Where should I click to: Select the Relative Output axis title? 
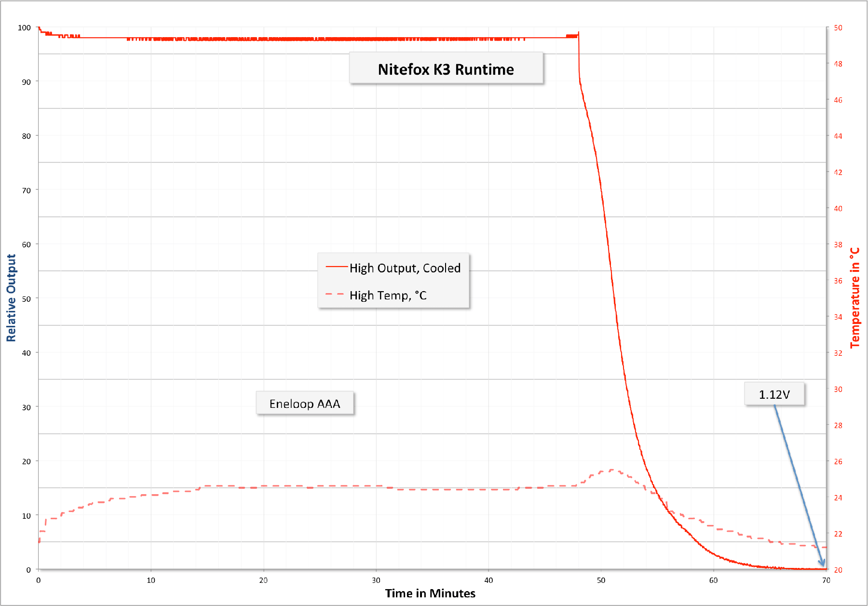pyautogui.click(x=11, y=298)
